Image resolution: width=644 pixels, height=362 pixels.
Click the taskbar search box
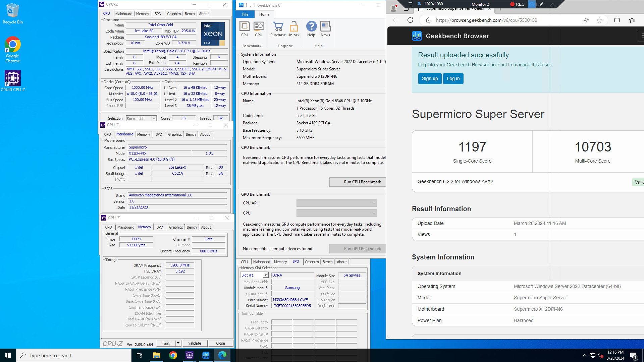pos(74,355)
